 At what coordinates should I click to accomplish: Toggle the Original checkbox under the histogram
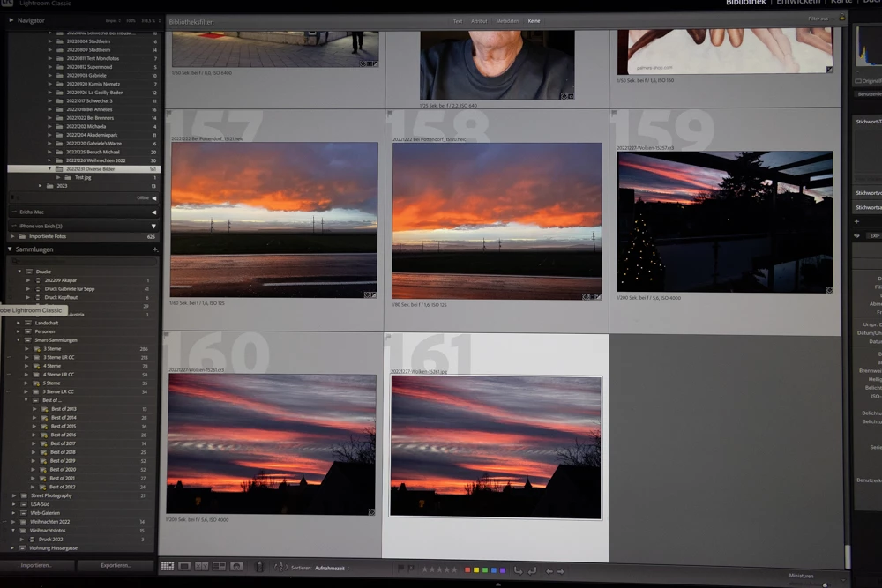tap(858, 81)
